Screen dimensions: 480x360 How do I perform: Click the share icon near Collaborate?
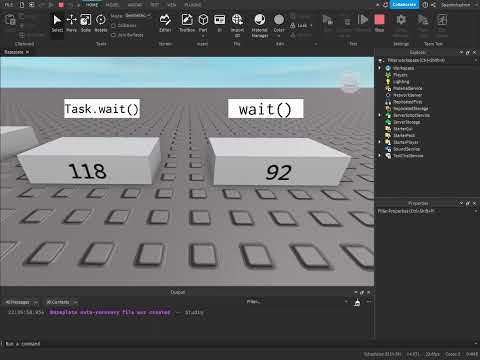click(433, 5)
